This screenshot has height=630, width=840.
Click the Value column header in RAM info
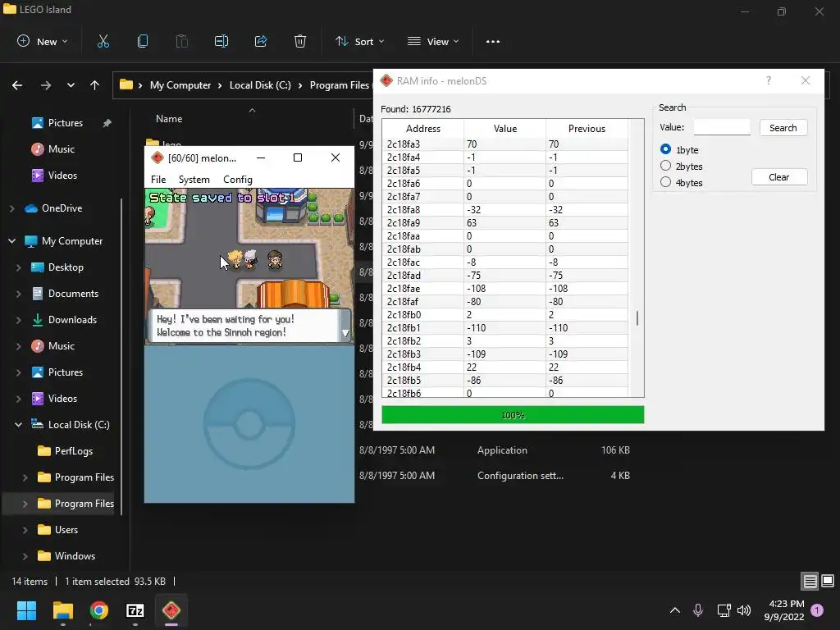pyautogui.click(x=505, y=129)
